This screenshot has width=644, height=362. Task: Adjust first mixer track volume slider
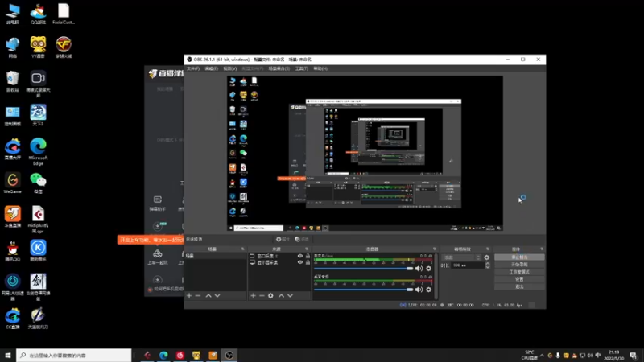(x=364, y=269)
